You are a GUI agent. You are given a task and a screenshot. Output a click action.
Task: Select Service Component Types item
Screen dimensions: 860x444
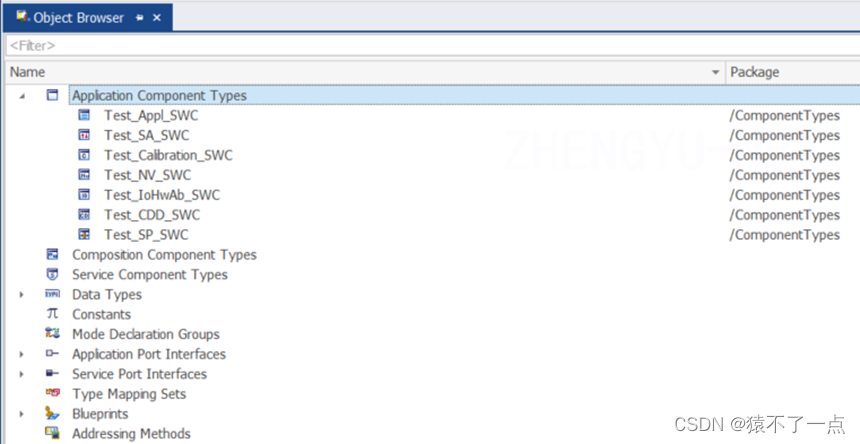pyautogui.click(x=150, y=275)
